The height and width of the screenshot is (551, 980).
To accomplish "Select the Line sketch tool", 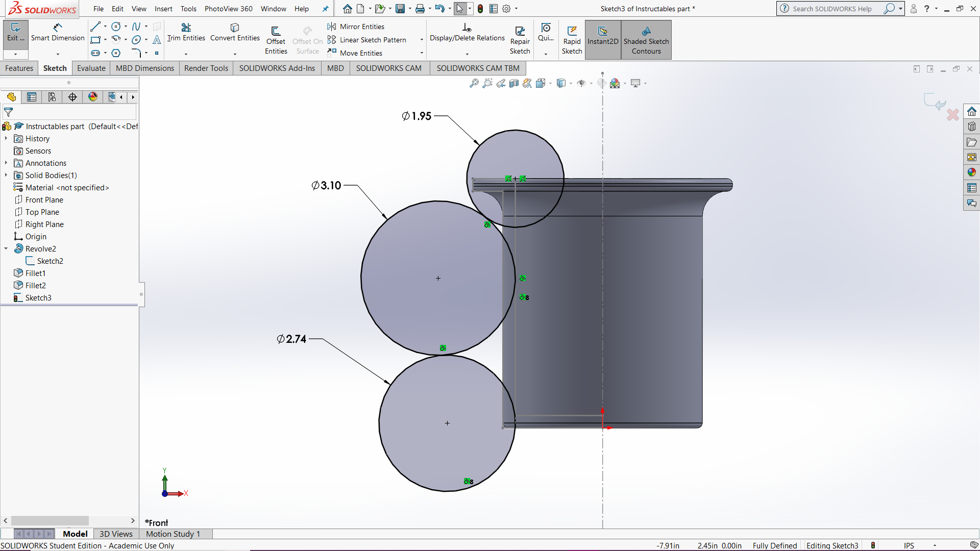I will click(95, 26).
